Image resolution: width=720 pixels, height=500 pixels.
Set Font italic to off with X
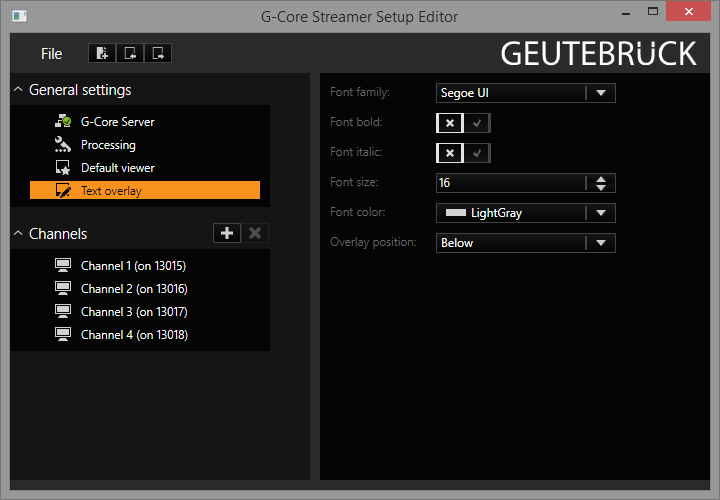[x=450, y=153]
